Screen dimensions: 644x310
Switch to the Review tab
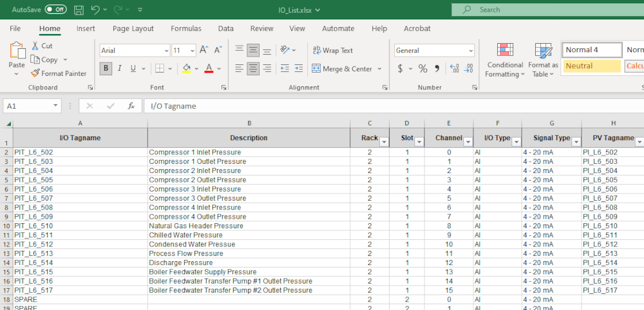(262, 28)
